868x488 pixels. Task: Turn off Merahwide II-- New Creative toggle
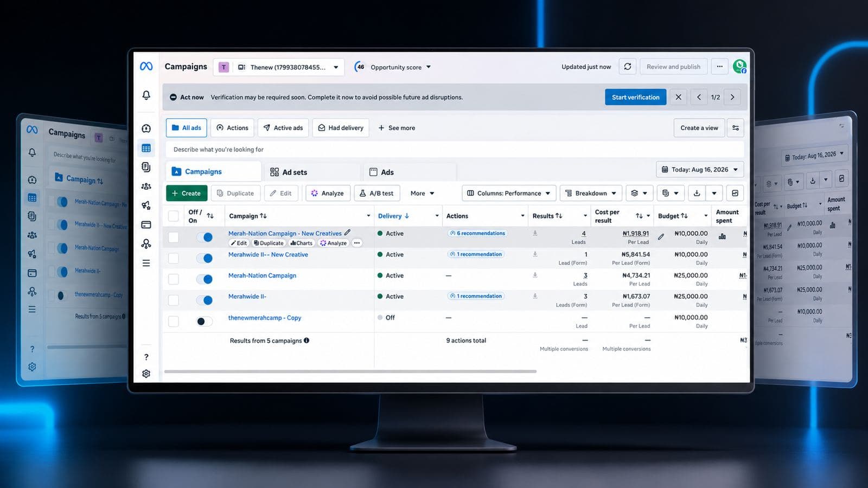pyautogui.click(x=205, y=258)
